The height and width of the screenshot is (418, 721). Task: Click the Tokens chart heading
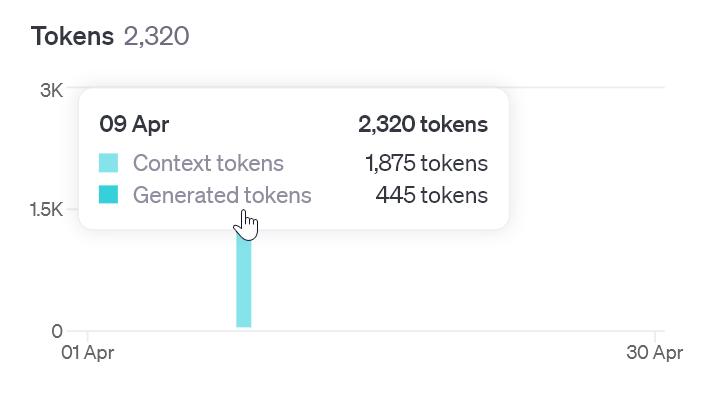(x=72, y=36)
